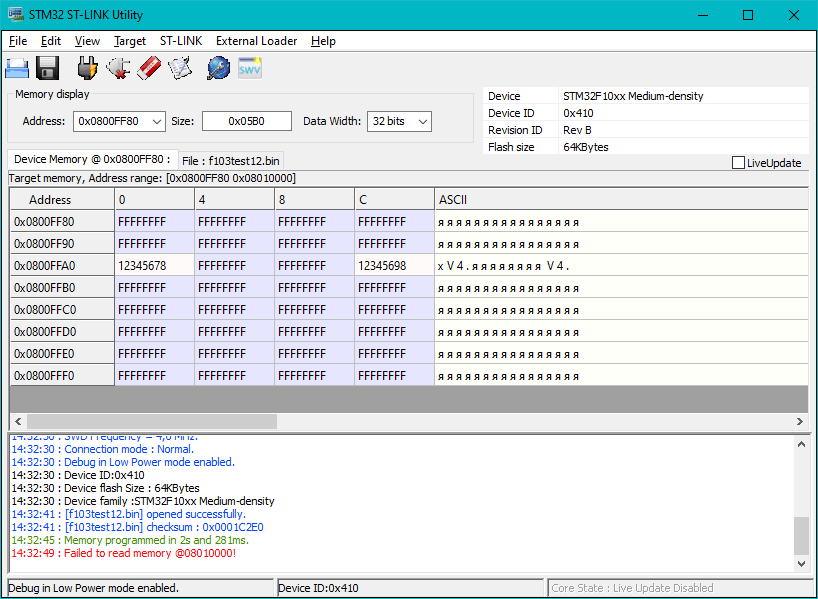This screenshot has height=599, width=818.
Task: Select cell 12345678 in row 0x0800FFA0
Action: 154,266
